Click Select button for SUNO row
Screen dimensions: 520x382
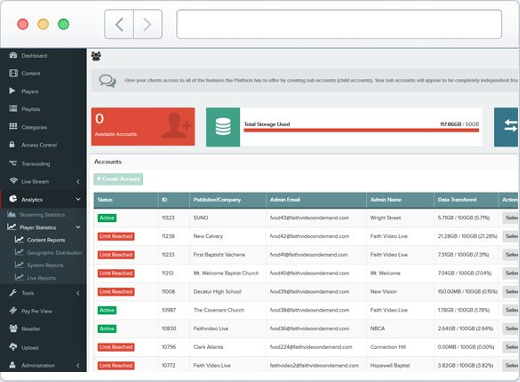point(510,218)
